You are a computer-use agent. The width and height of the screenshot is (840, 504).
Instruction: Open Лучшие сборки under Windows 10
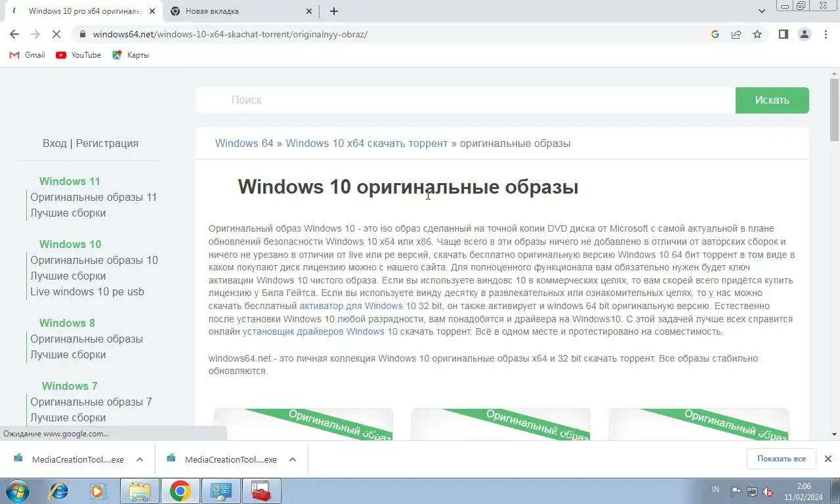click(68, 276)
